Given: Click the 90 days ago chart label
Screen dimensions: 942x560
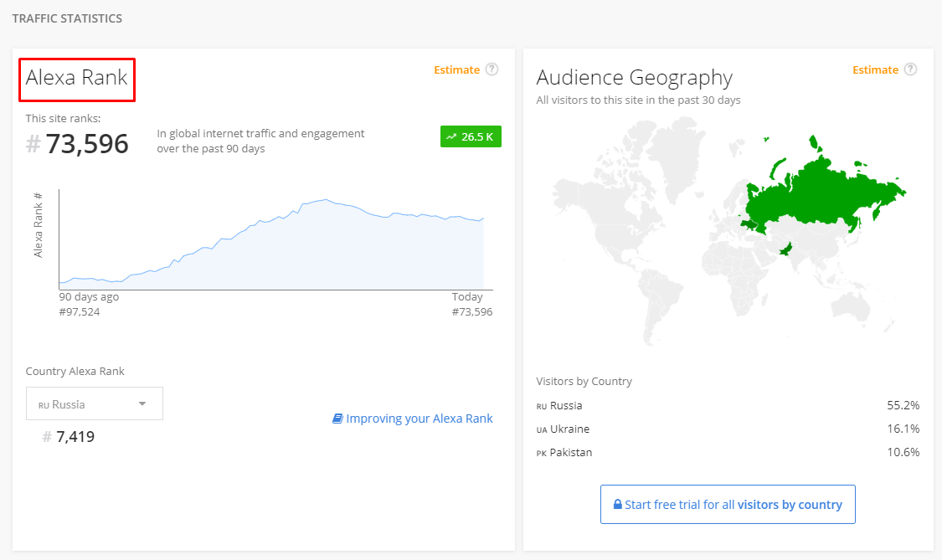Looking at the screenshot, I should coord(89,297).
